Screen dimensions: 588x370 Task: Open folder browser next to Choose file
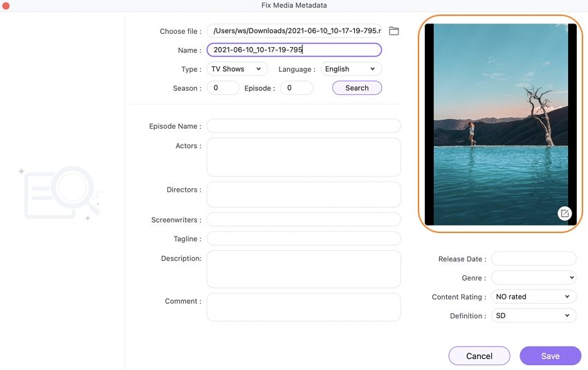click(394, 30)
